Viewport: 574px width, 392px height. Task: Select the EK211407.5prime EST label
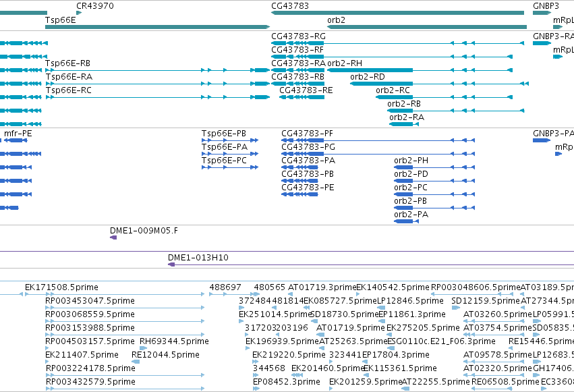(x=82, y=356)
